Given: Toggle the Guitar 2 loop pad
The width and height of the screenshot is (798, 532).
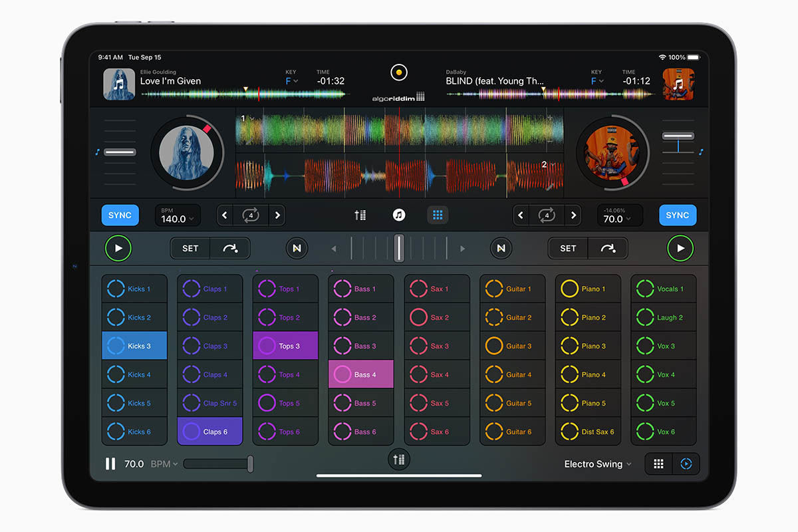Looking at the screenshot, I should pyautogui.click(x=512, y=317).
